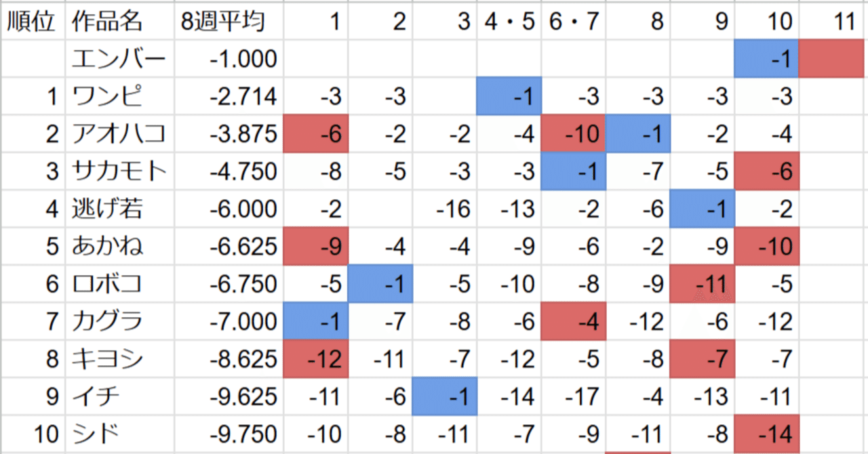This screenshot has width=868, height=454.
Task: Click the 4・5 week column header
Action: point(509,22)
